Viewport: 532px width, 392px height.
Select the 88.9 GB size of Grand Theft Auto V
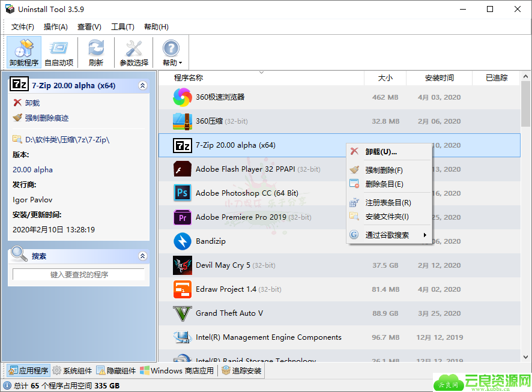tap(385, 313)
